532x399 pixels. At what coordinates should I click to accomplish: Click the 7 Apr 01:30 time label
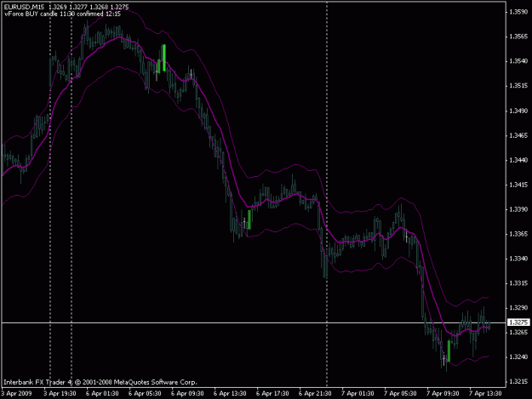click(358, 394)
